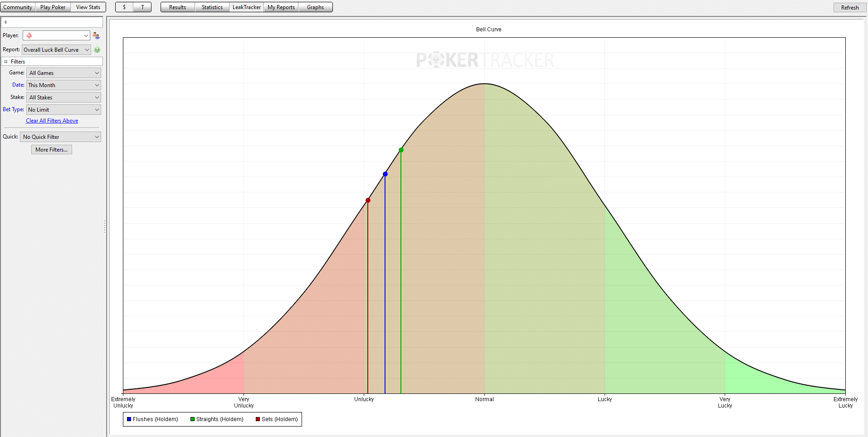The image size is (868, 437).
Task: Click the blue Date filter label
Action: pyautogui.click(x=18, y=85)
